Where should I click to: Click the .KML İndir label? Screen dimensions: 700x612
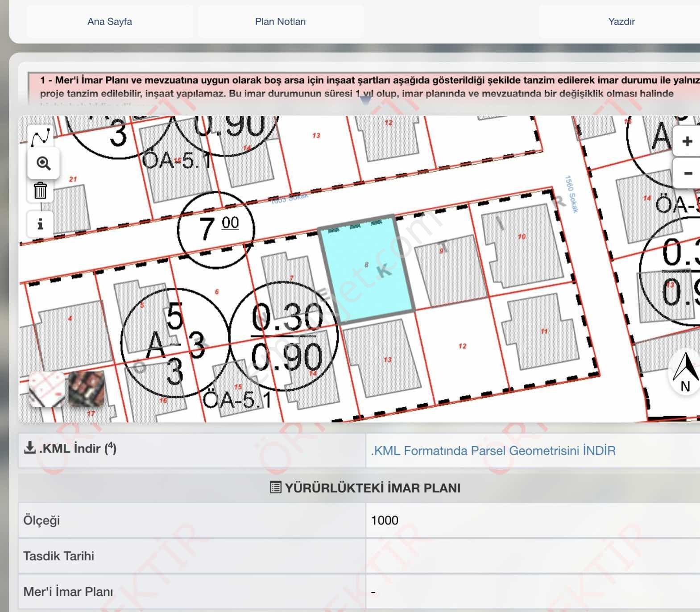(78, 448)
